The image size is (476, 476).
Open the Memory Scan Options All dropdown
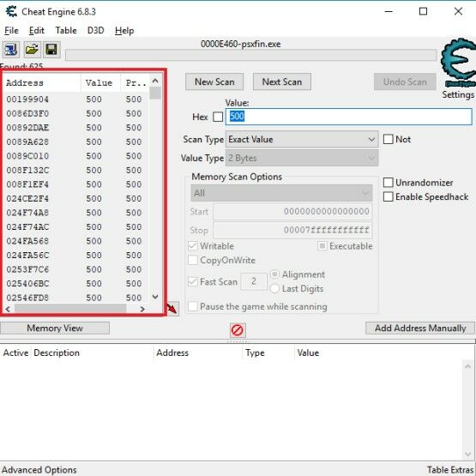coord(281,193)
